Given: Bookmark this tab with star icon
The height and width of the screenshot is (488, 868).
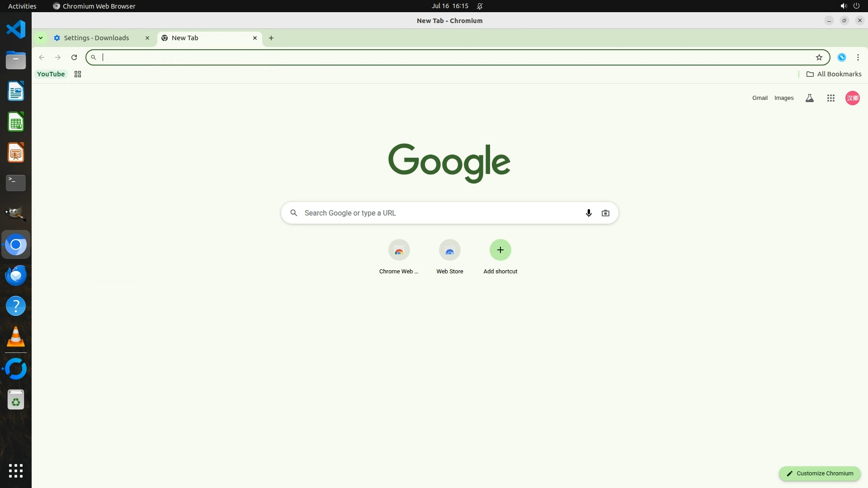Looking at the screenshot, I should click(819, 57).
